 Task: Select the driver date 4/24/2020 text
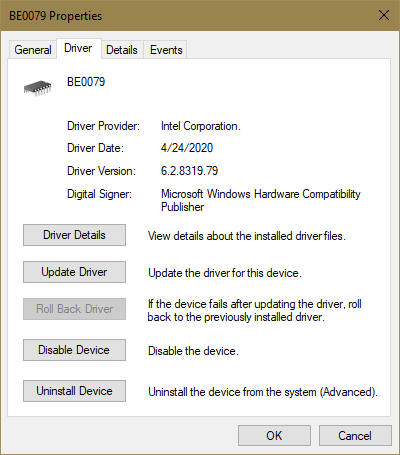pyautogui.click(x=187, y=148)
